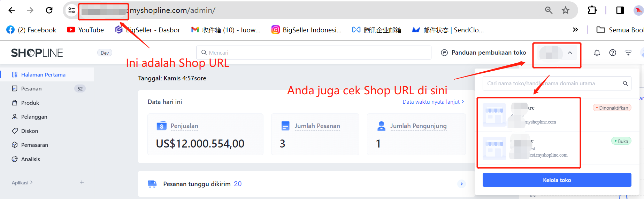Focus the Mencari search field
Viewport: 644px width, 199px height.
(x=314, y=53)
